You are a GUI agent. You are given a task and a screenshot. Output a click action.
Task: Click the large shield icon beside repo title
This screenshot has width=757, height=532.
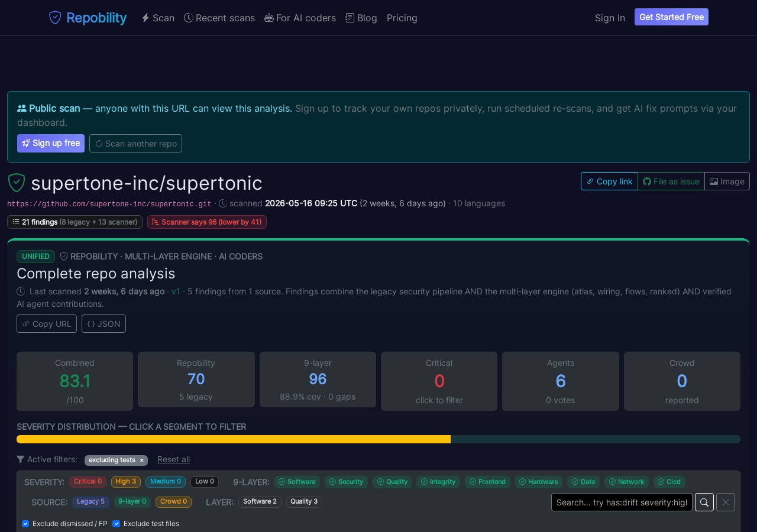coord(17,183)
